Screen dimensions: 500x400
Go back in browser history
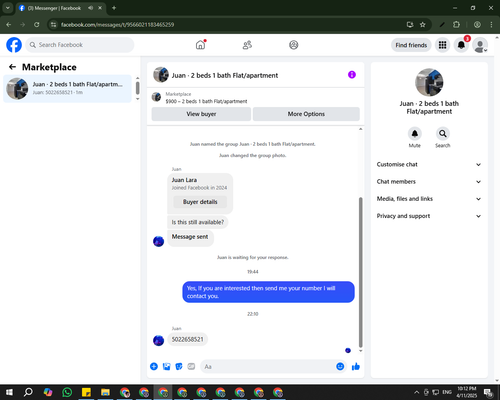pos(9,24)
